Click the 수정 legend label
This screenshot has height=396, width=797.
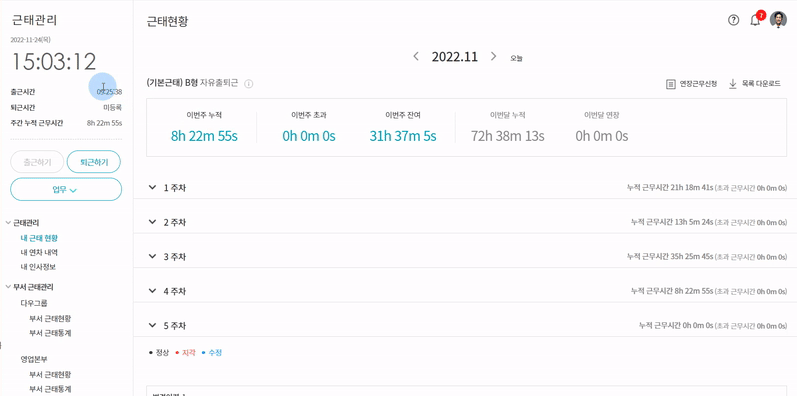pos(215,352)
